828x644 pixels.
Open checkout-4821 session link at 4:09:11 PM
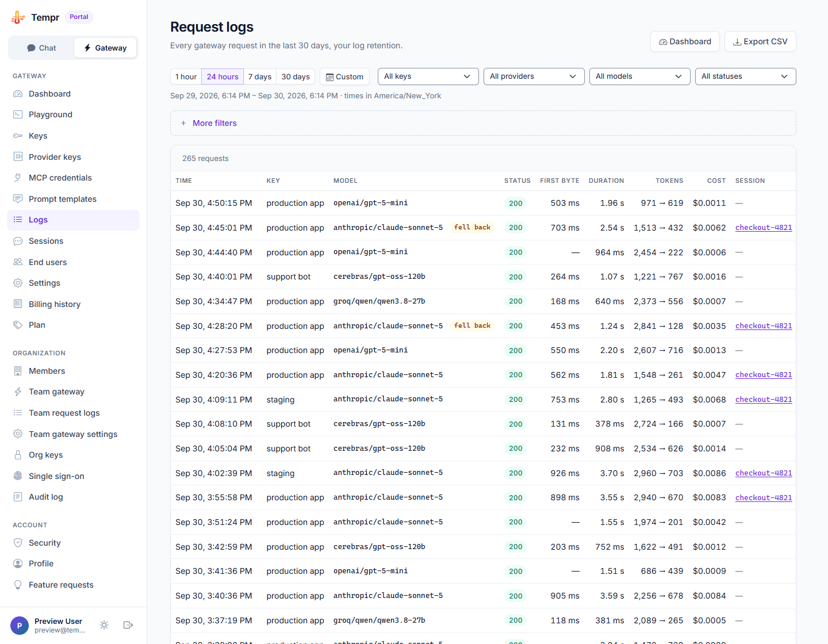point(764,400)
